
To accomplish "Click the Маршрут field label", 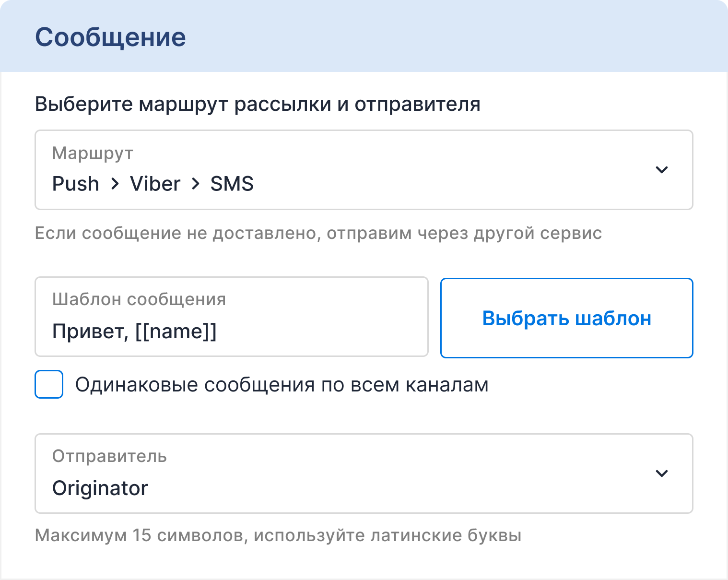I will [93, 154].
